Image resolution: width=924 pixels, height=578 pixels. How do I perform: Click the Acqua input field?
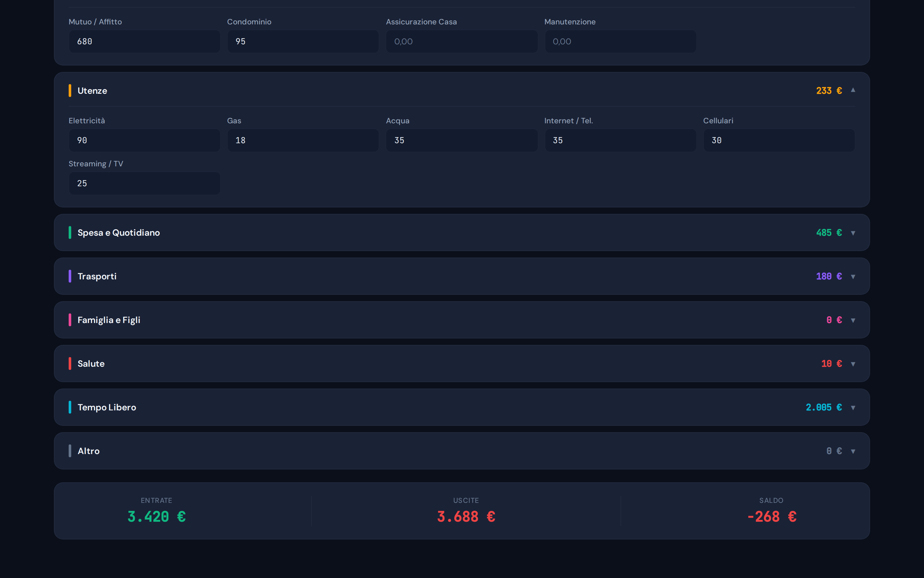click(x=462, y=140)
